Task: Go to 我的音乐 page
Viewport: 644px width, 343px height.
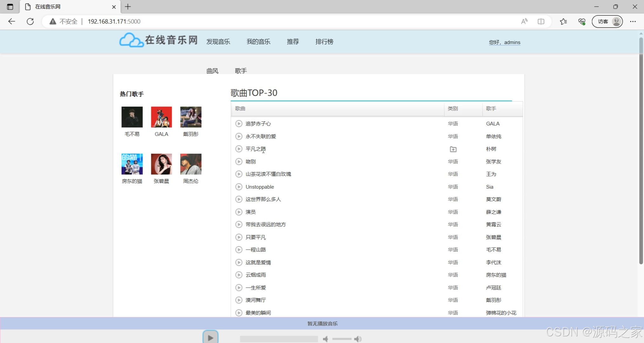Action: [258, 42]
